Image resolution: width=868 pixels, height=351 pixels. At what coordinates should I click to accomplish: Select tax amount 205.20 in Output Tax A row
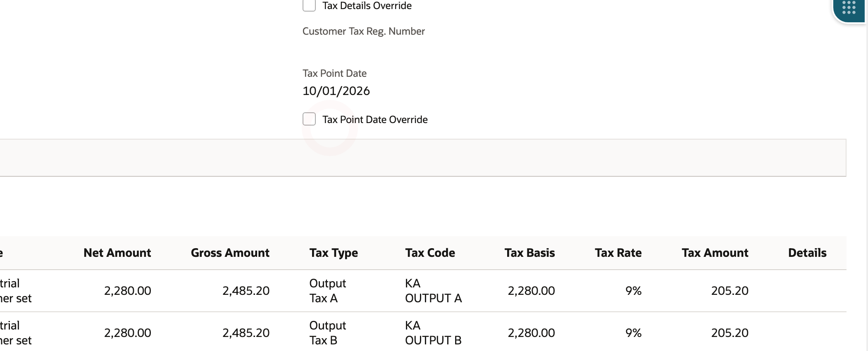730,291
